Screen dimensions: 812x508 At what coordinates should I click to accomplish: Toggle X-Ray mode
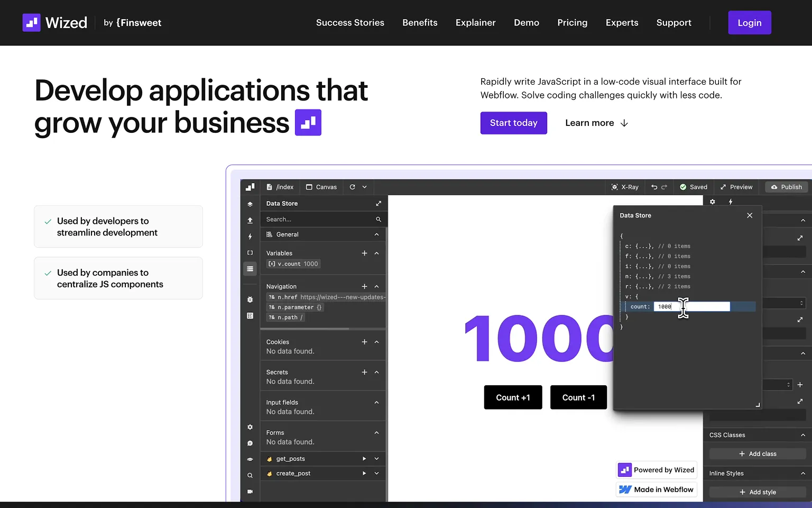click(x=625, y=187)
